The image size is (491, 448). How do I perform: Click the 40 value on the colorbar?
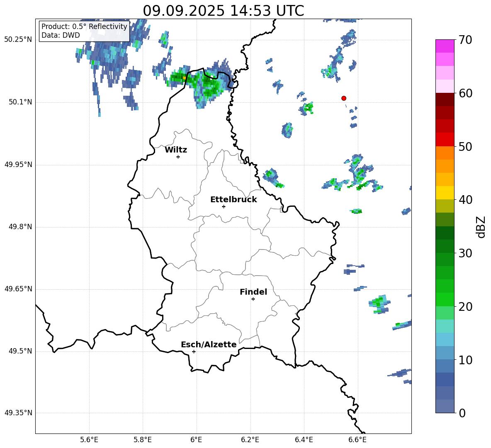coord(465,200)
